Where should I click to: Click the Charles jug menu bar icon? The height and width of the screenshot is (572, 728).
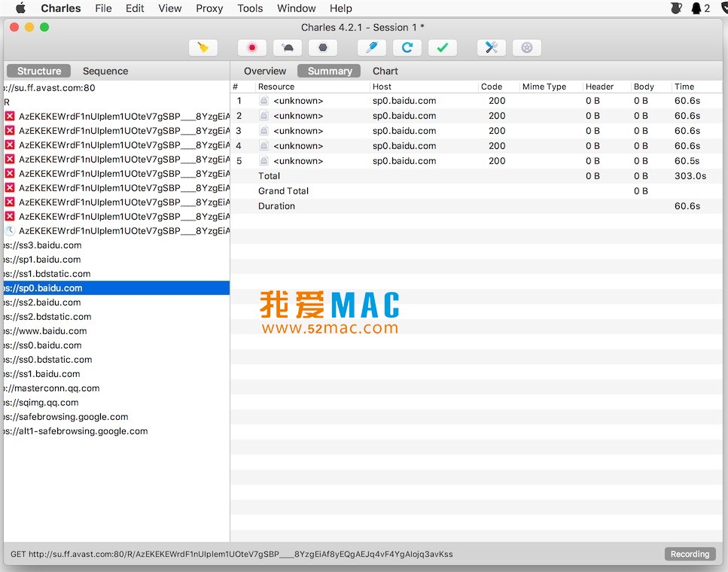[x=676, y=8]
